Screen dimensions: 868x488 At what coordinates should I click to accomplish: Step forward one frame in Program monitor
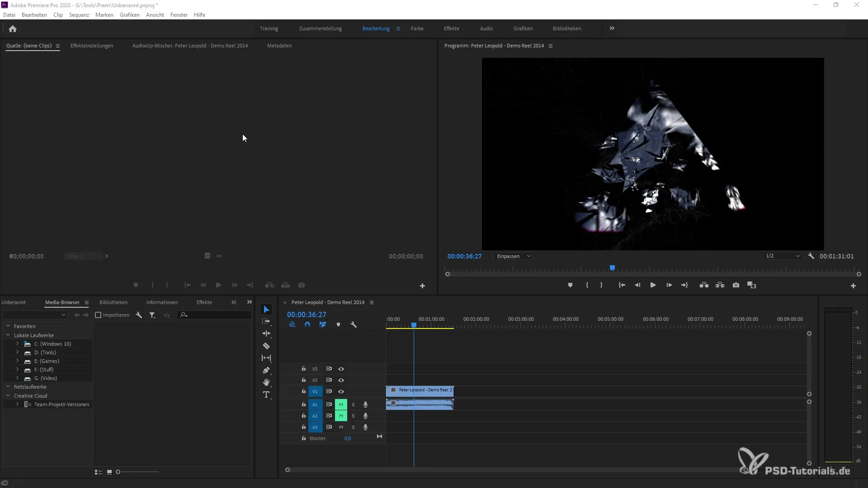[669, 285]
